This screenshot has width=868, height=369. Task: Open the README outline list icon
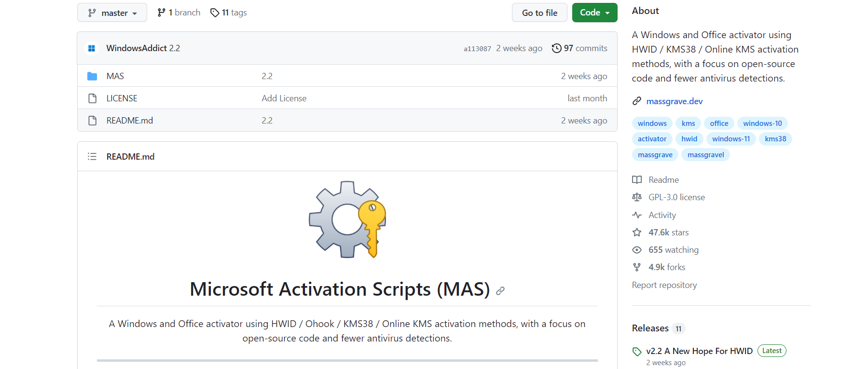(x=92, y=156)
